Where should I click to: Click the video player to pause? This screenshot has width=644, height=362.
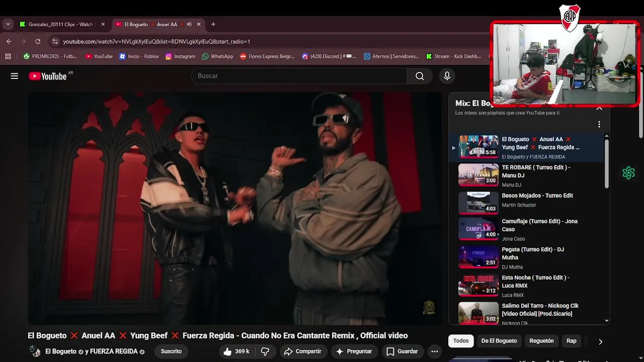pyautogui.click(x=234, y=208)
